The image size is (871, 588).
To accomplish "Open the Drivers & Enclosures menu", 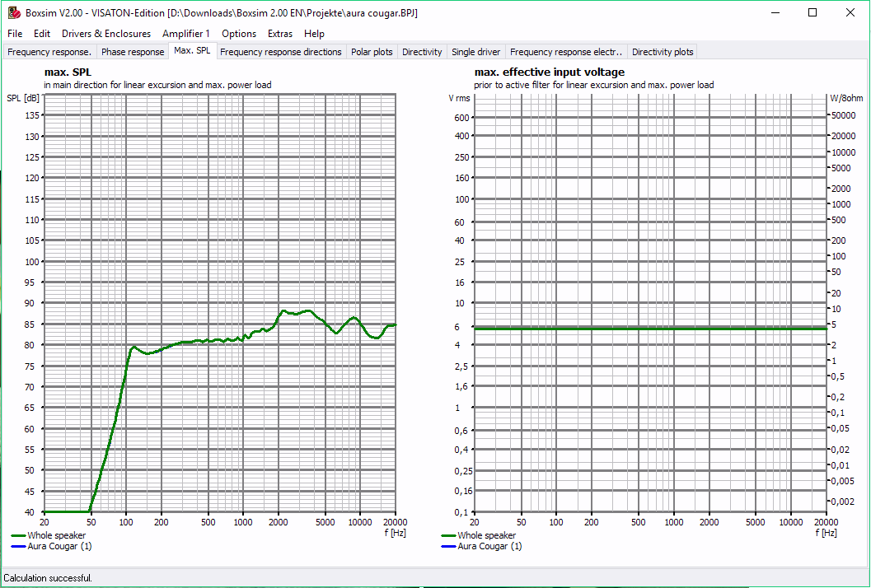I will [105, 34].
